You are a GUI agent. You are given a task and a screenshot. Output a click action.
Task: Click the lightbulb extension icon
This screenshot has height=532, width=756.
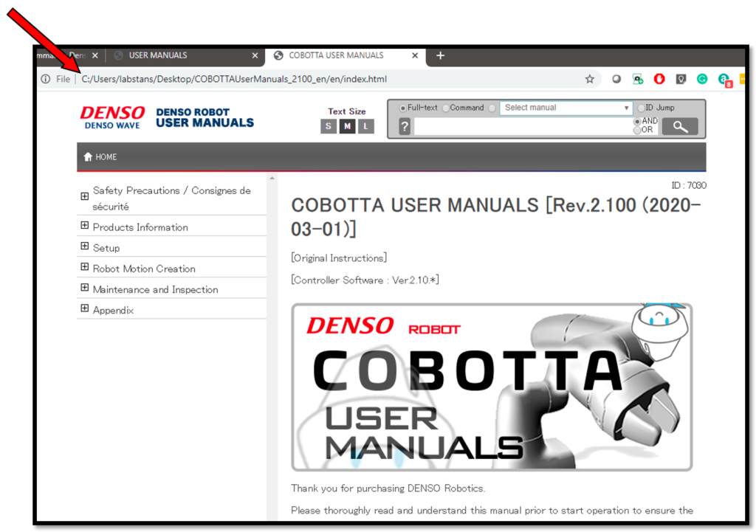click(x=681, y=79)
